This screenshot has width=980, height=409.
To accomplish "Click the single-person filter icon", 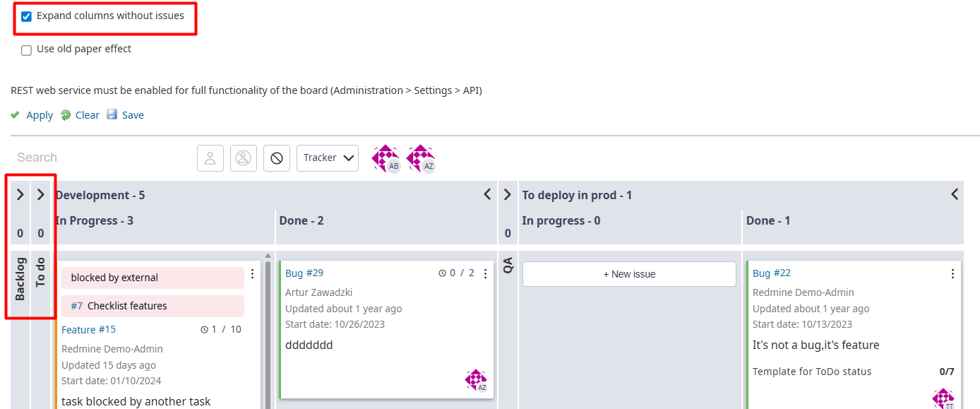I will coord(210,158).
